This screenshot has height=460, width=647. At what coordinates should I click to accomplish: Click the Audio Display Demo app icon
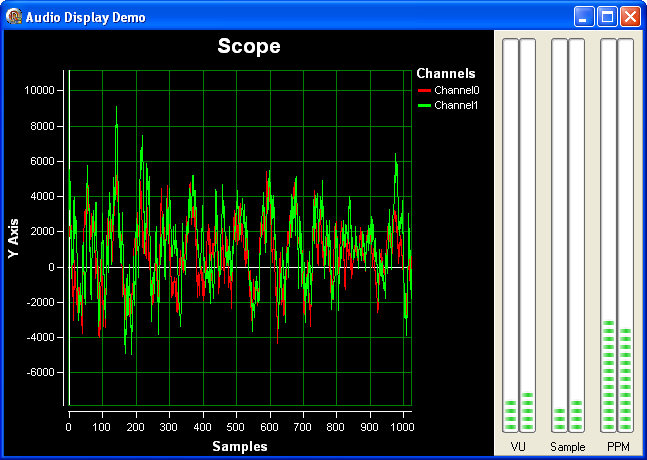[x=14, y=17]
